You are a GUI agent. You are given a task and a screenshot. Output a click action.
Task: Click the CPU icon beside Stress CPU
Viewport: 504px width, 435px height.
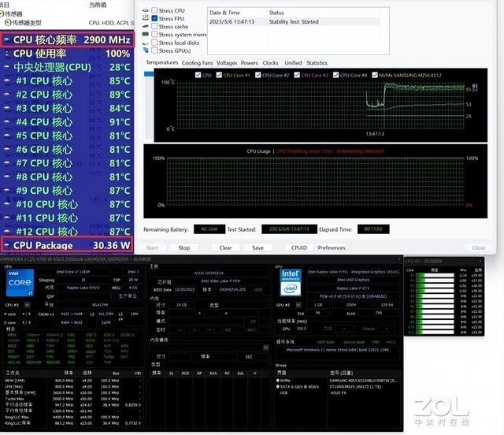pos(146,10)
